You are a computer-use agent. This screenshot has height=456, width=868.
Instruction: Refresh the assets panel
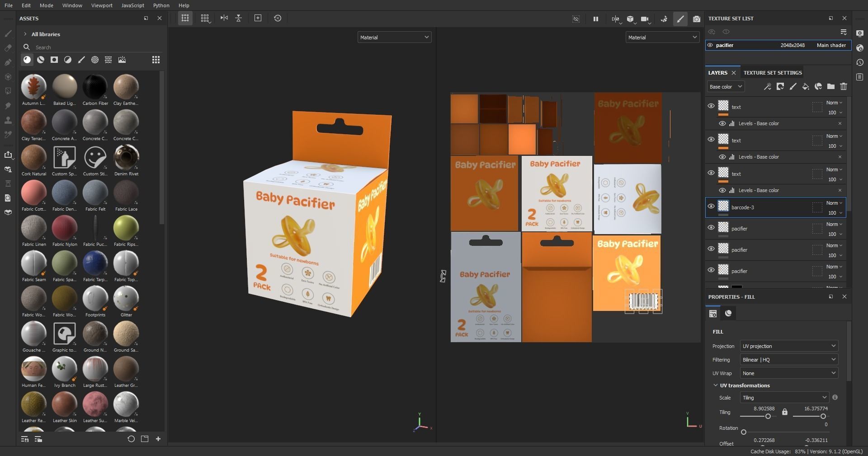point(131,439)
